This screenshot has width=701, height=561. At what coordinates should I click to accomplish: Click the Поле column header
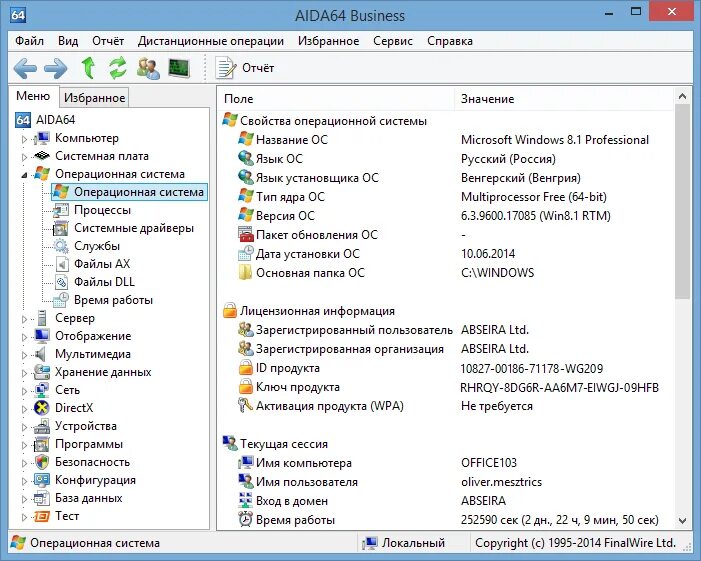[336, 99]
